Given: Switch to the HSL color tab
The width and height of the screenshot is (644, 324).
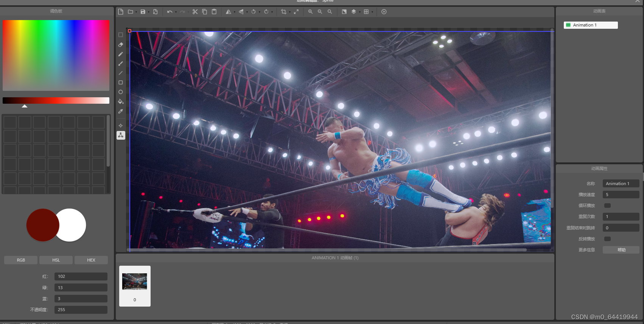Looking at the screenshot, I should click(x=56, y=260).
